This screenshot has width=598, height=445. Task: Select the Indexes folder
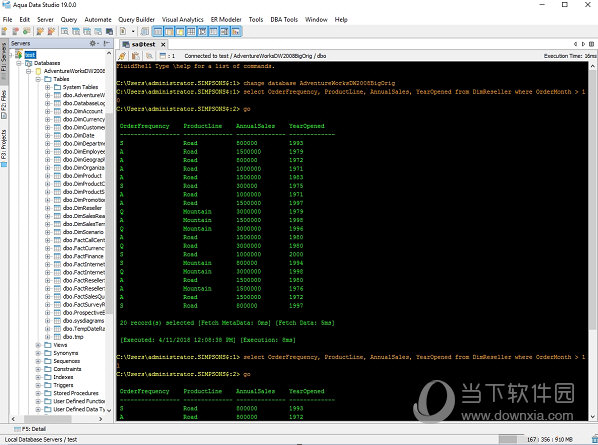coord(63,377)
